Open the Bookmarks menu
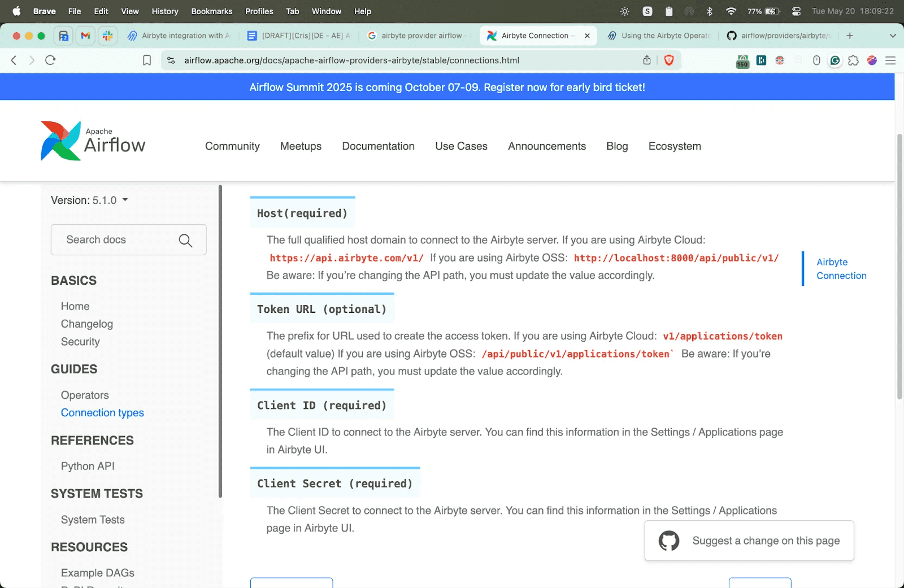This screenshot has width=904, height=588. (x=212, y=11)
